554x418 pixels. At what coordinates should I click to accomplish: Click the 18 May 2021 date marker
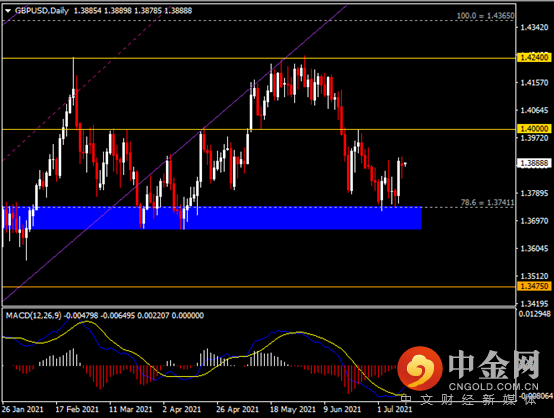293,410
